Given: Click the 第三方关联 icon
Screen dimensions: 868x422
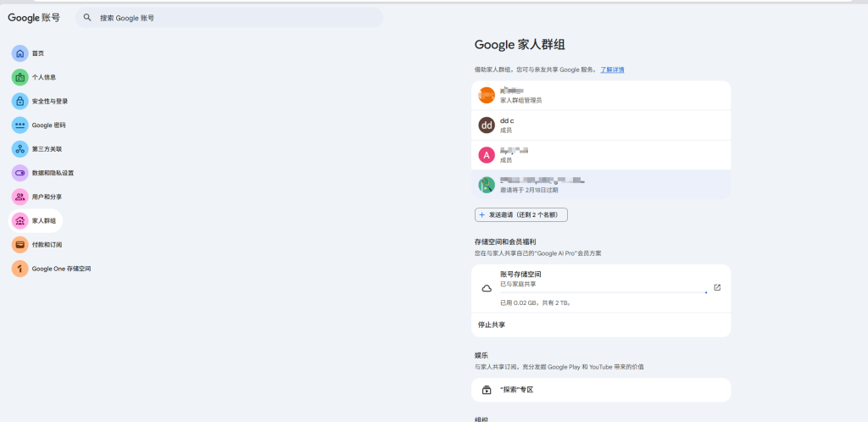Looking at the screenshot, I should tap(20, 149).
